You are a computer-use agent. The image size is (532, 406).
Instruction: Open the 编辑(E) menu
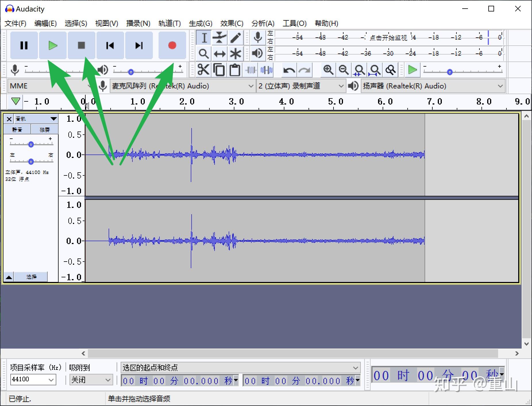pos(45,23)
